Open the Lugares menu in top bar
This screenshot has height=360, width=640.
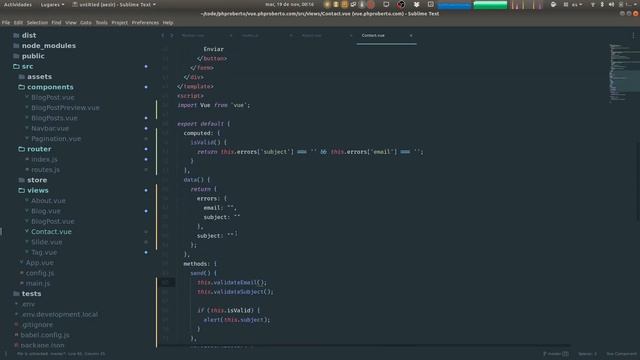coord(52,4)
